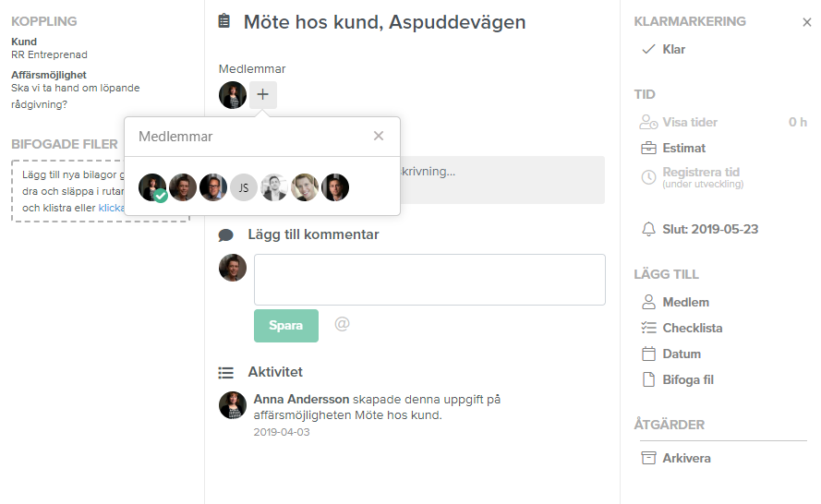Click Bifoga fil to attach file
The image size is (821, 504).
687,379
